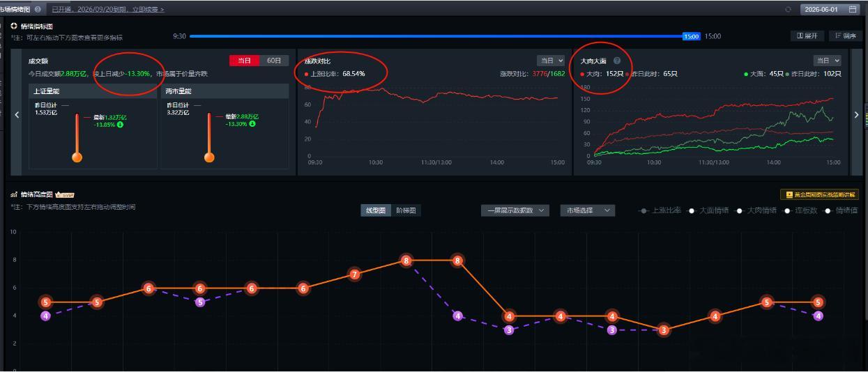Click the question mark icon beside 大肉大面
The width and height of the screenshot is (868, 372).
pos(617,61)
